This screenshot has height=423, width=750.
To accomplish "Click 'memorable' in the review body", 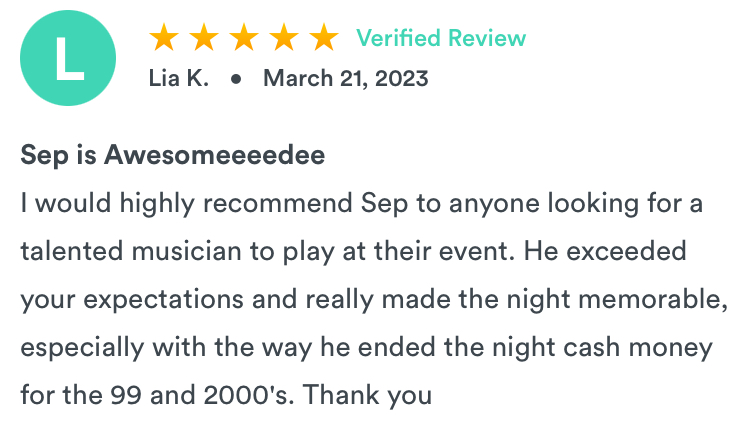I will coord(650,299).
